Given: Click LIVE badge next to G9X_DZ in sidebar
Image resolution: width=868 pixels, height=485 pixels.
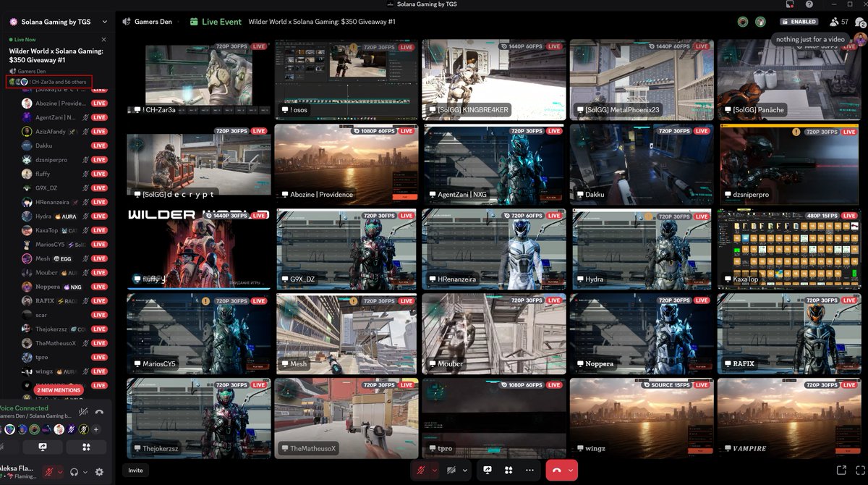Looking at the screenshot, I should (x=99, y=188).
